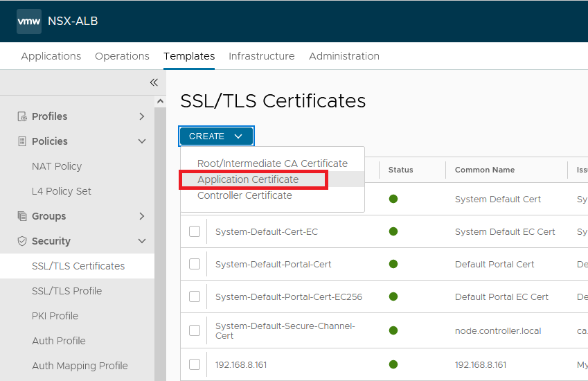Choose Application Certificate menu option
588x381 pixels.
coord(273,179)
